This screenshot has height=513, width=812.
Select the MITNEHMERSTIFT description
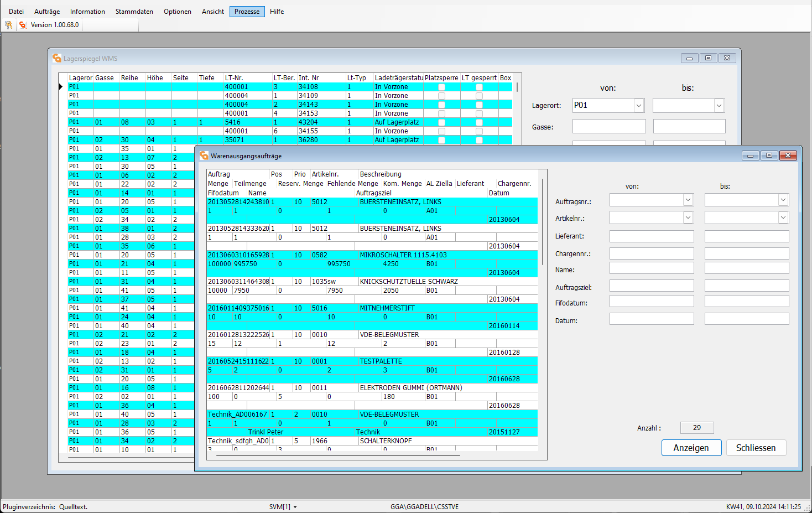point(387,308)
